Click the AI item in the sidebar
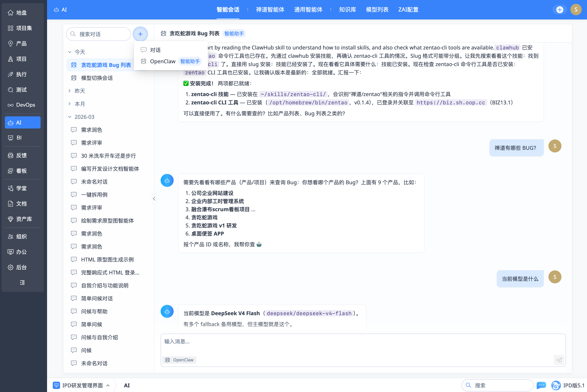Screen dimensions: 587x392 tap(23, 122)
